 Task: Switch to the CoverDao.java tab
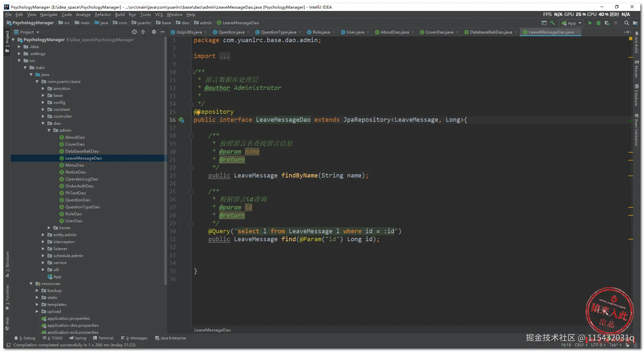439,32
